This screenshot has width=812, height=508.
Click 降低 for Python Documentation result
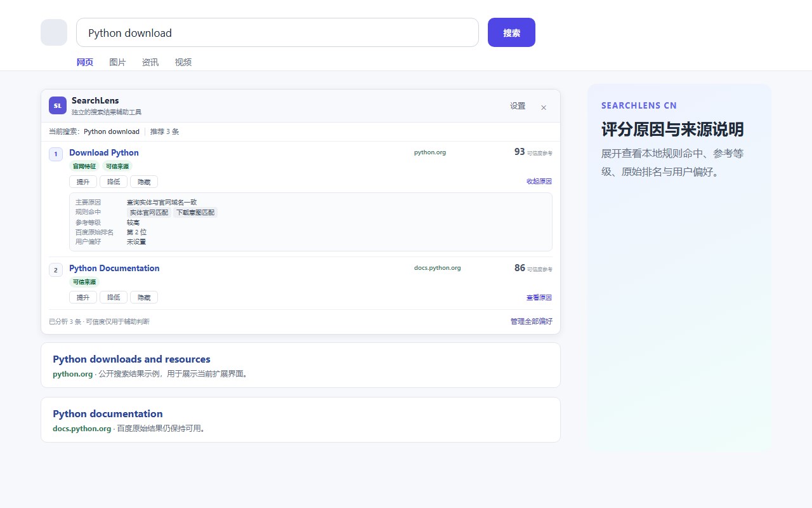click(114, 297)
